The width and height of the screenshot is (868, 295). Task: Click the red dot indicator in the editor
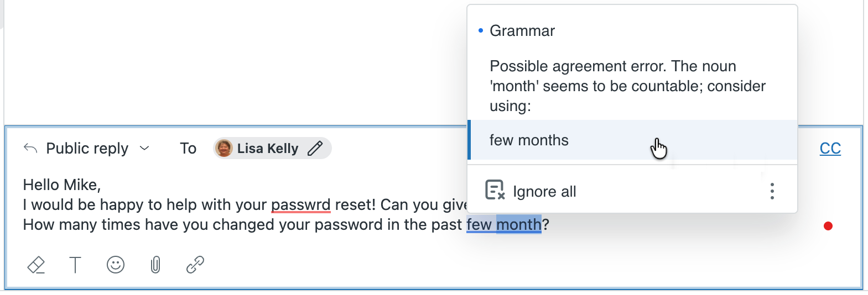coord(828,225)
